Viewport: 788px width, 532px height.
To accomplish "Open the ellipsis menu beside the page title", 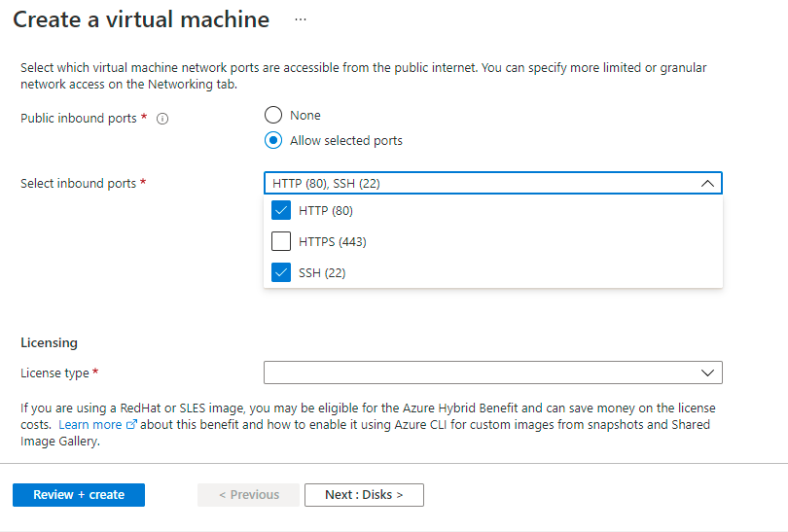I will click(x=300, y=19).
